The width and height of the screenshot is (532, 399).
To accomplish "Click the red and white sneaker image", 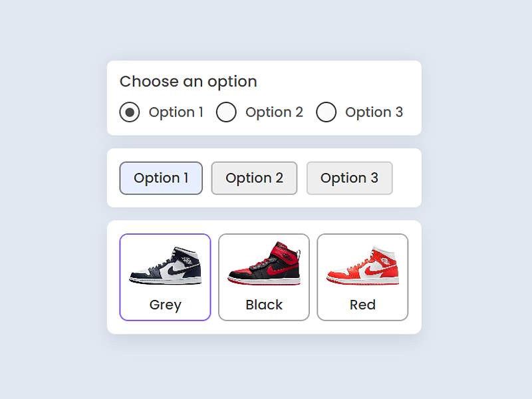I will click(x=362, y=266).
